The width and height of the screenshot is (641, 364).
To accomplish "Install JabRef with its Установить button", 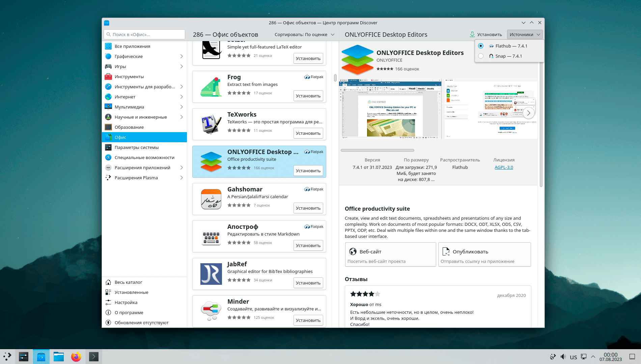I will pyautogui.click(x=308, y=283).
